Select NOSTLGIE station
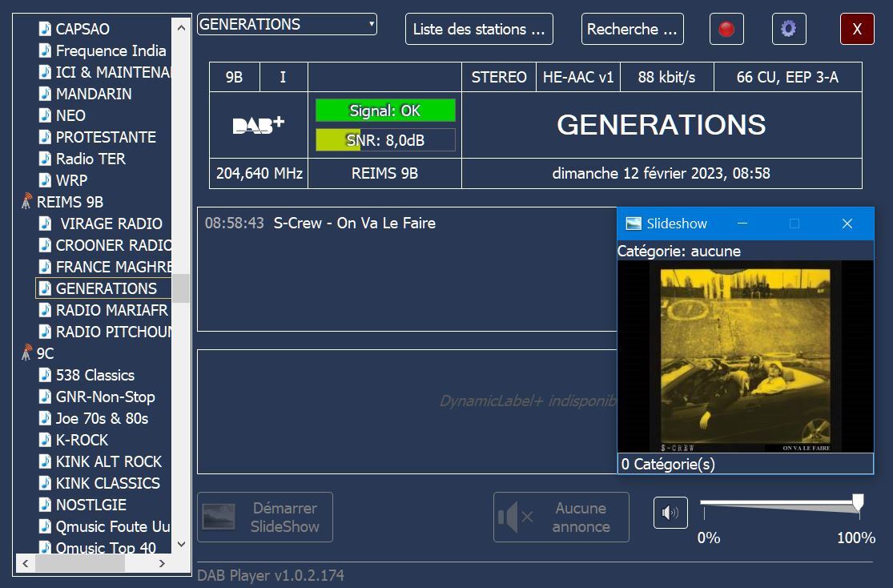The image size is (893, 588). (91, 505)
